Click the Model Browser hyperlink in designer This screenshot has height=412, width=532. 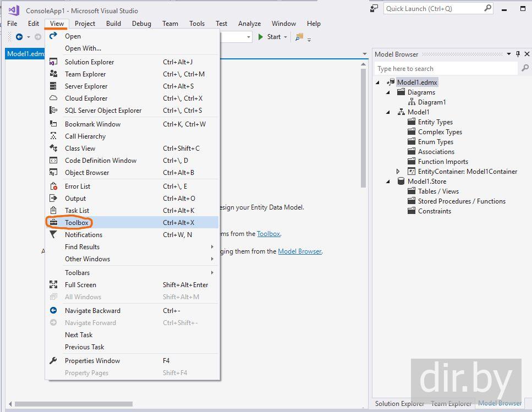(x=299, y=251)
